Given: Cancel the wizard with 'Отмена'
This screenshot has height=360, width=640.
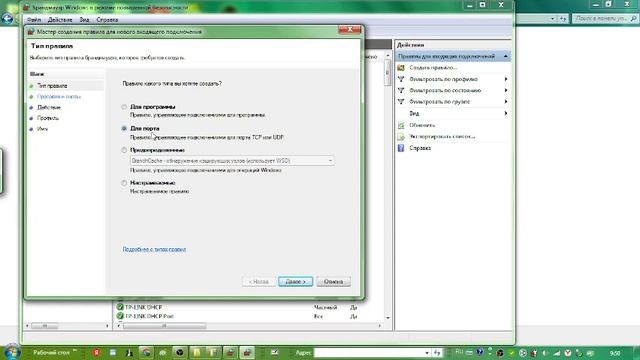Looking at the screenshot, I should tap(333, 282).
